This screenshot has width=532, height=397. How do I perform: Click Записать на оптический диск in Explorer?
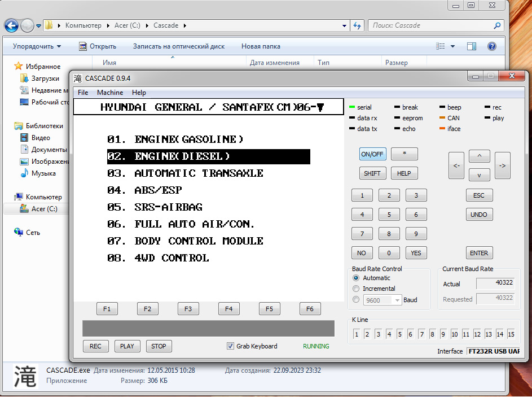[x=179, y=46]
